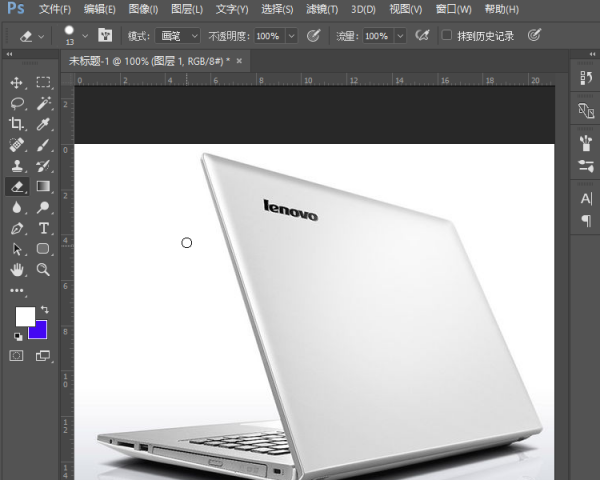Open the Paragraph panel icon
Screen dimensions: 600x480
[x=586, y=220]
